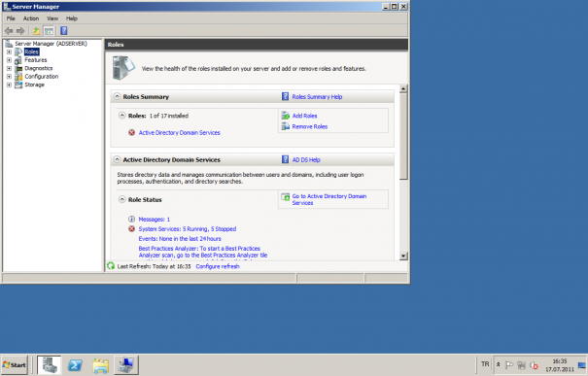Open System Services: 5 Running, 5 Stopped link
The image size is (588, 376).
[188, 229]
